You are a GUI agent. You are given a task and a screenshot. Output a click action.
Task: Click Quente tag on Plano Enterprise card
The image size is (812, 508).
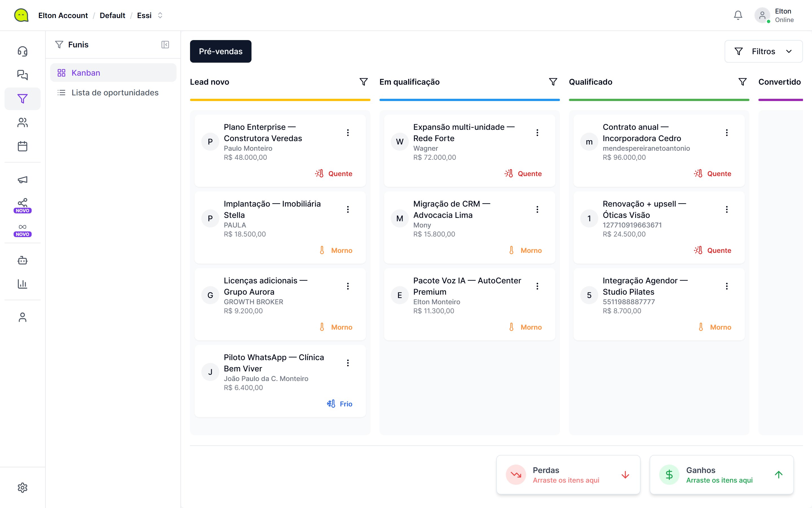[x=334, y=174]
